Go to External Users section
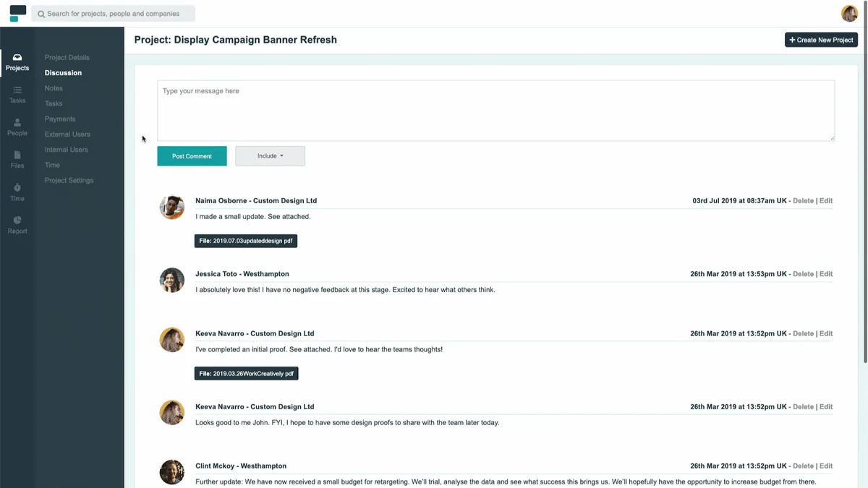The image size is (868, 488). click(67, 134)
